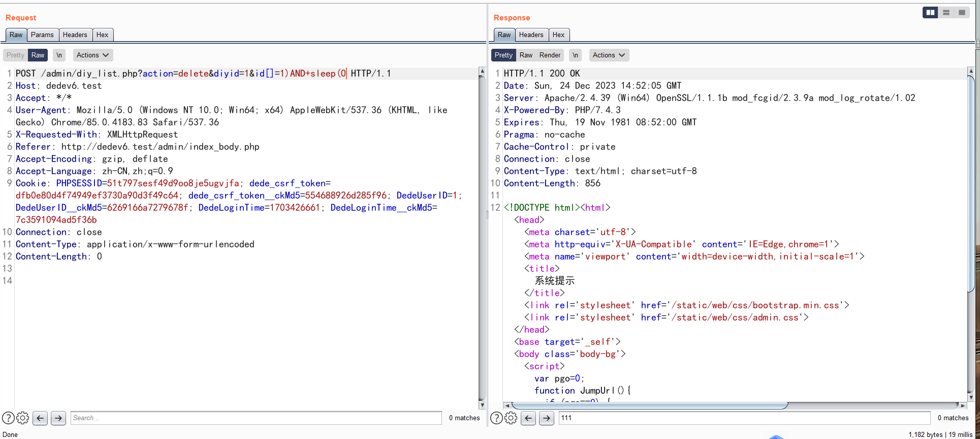Switch to top-bottom stacked layout
Screen dimensions: 980x439
click(x=946, y=13)
